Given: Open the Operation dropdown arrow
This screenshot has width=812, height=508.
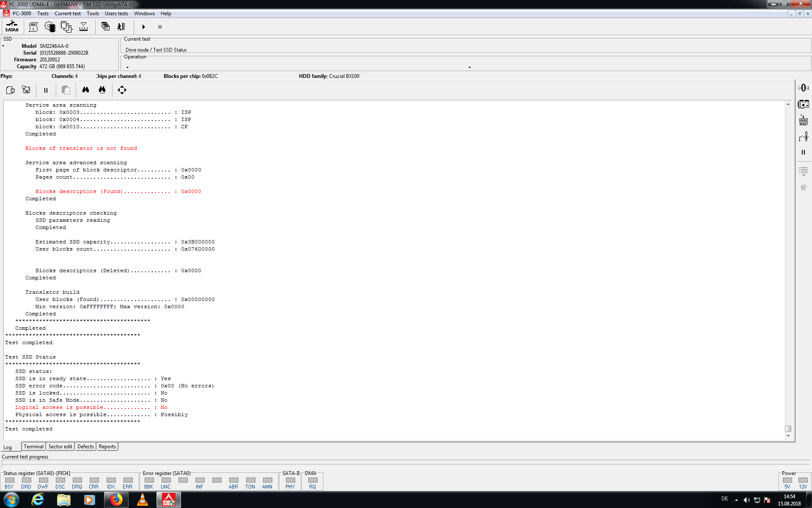Looking at the screenshot, I should click(x=469, y=67).
